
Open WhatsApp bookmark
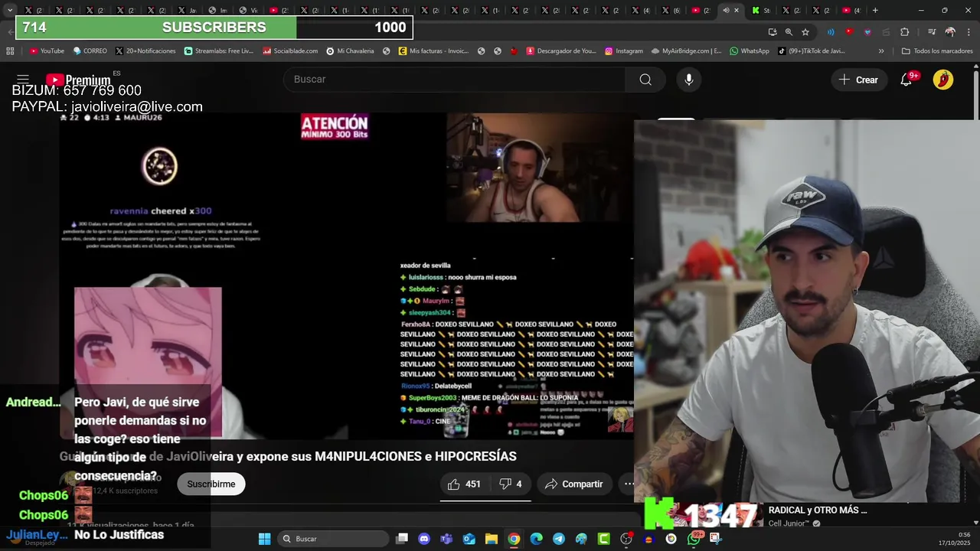click(x=749, y=51)
